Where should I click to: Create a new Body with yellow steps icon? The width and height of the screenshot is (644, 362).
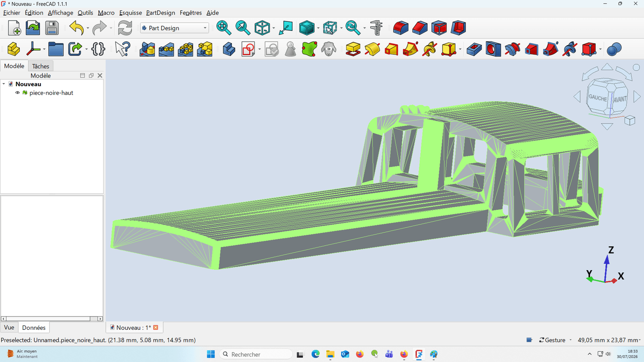point(14,49)
